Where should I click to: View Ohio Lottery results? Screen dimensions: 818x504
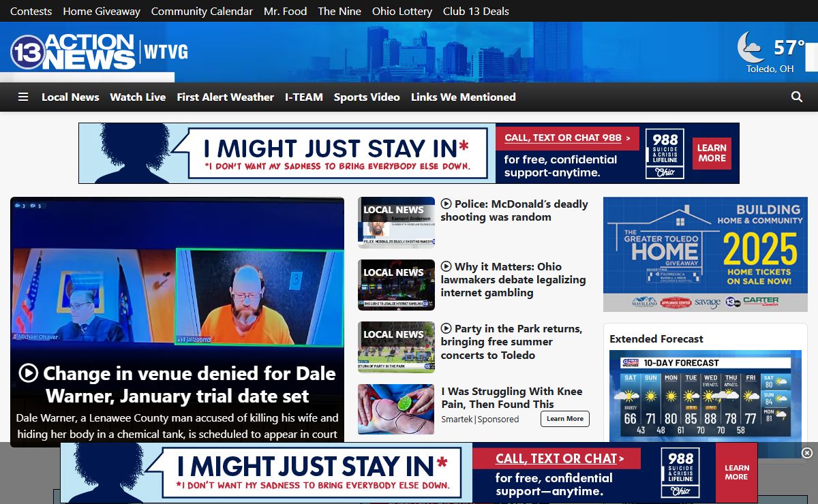(402, 11)
